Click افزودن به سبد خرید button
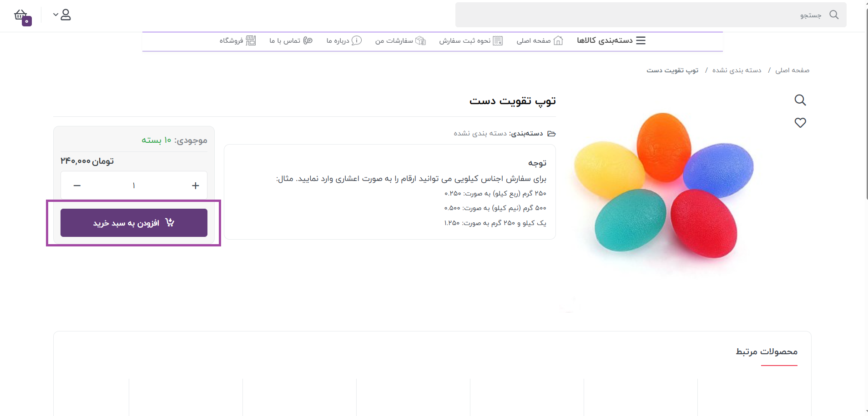This screenshot has height=416, width=868. click(134, 223)
